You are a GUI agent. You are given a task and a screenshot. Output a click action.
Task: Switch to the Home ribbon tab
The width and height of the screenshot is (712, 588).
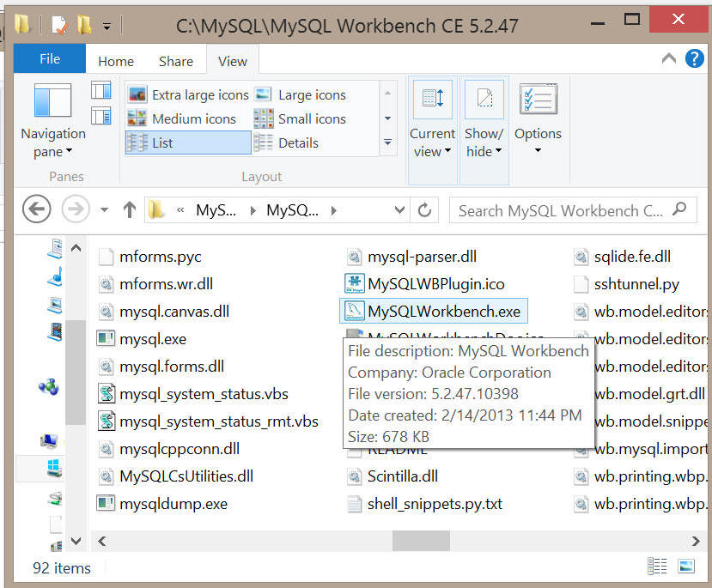pyautogui.click(x=116, y=61)
